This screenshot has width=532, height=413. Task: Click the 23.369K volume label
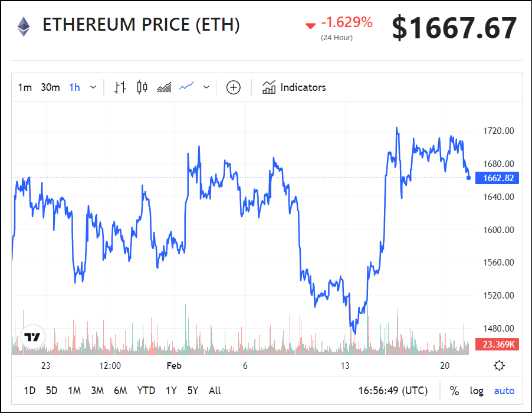(497, 344)
